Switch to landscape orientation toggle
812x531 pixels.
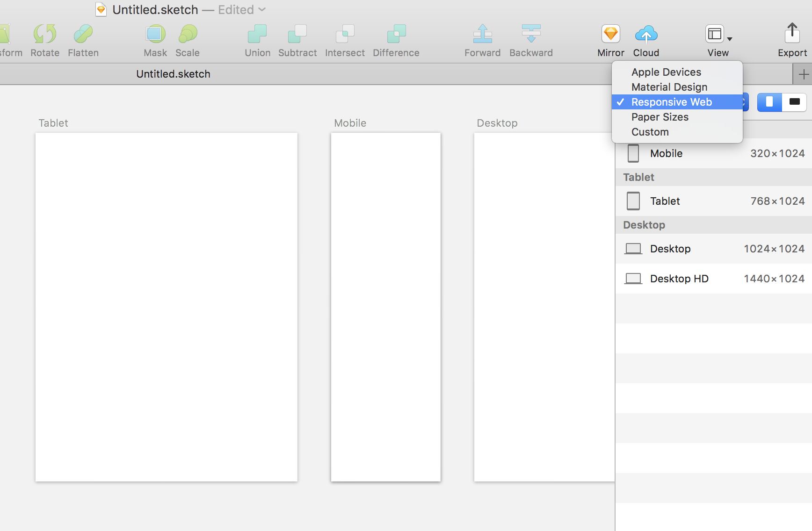794,102
